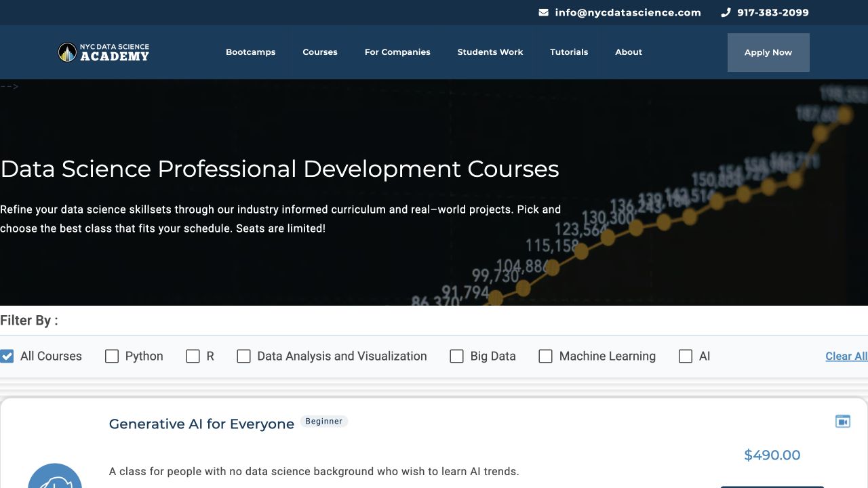This screenshot has width=868, height=488.
Task: Click the $490.00 price text
Action: 772,455
